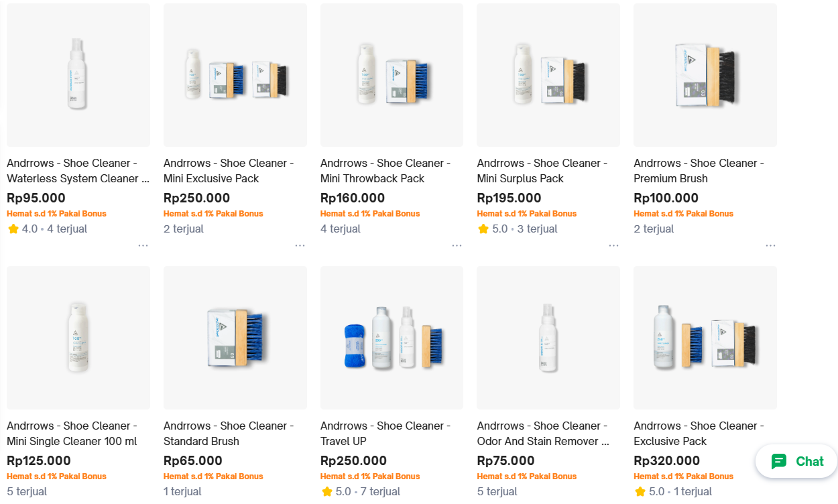Open more options for Mini Throwback Pack
Viewport: 838px width, 504px height.
457,245
